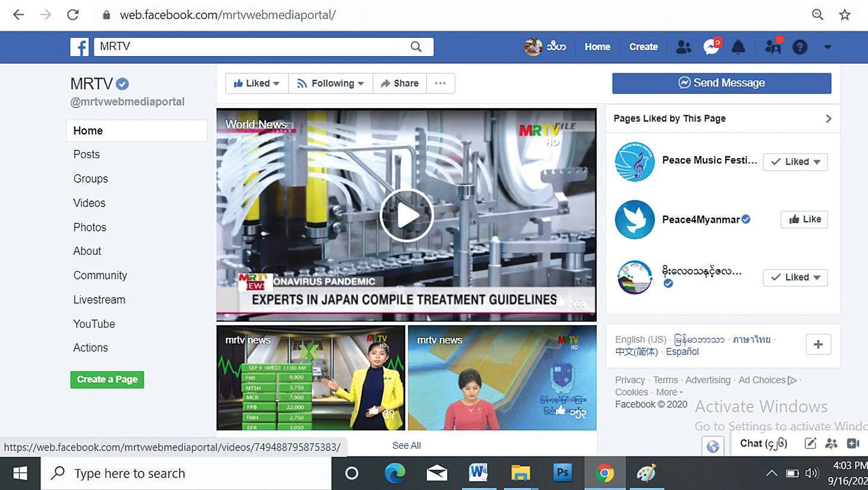Start new chat message compose icon
Viewport: 868px width, 490px height.
(810, 443)
